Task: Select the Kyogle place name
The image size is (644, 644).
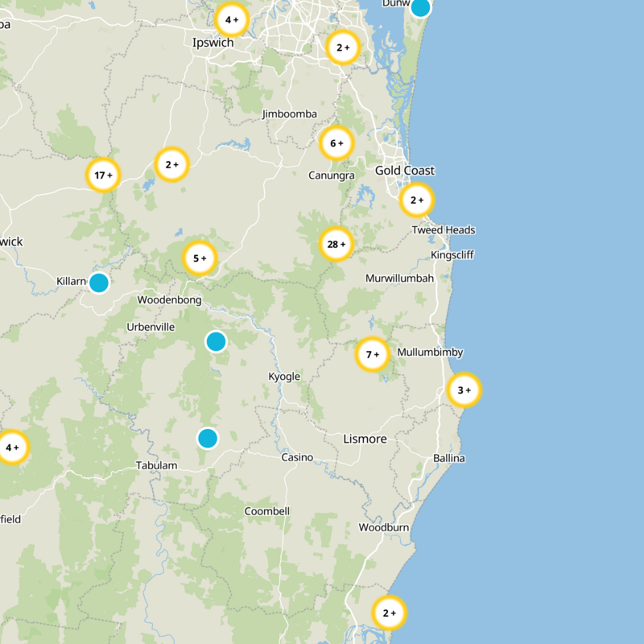Action: point(283,375)
